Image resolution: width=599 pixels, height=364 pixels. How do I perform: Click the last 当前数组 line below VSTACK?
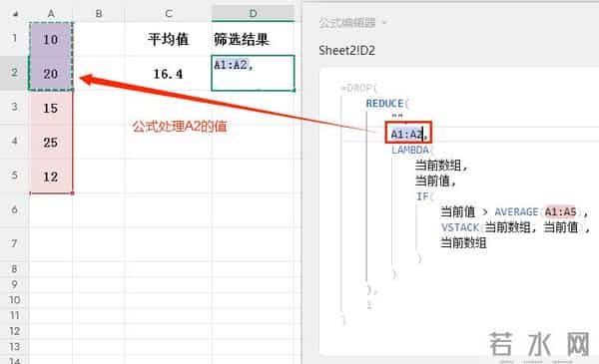point(463,242)
